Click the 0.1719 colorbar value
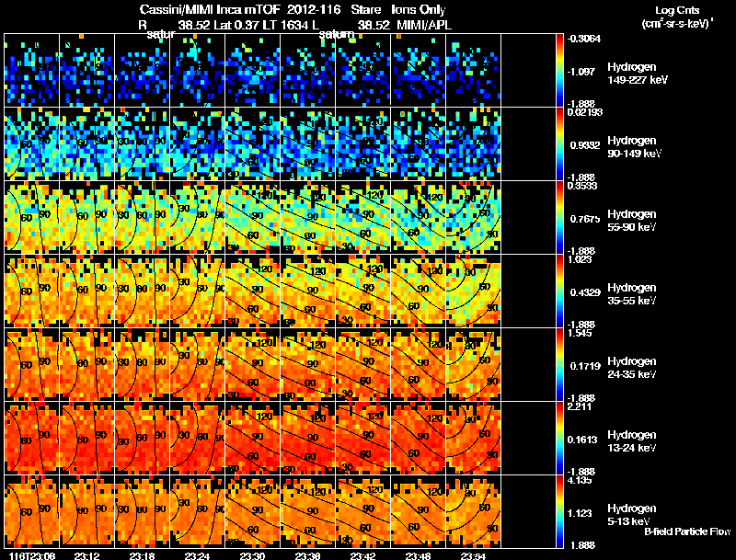Image resolution: width=736 pixels, height=560 pixels. click(x=585, y=366)
